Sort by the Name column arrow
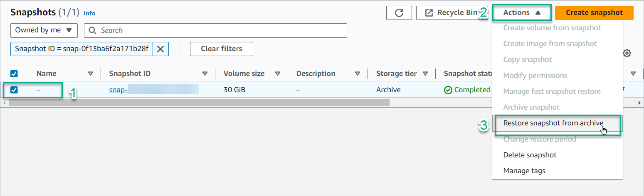This screenshot has height=196, width=644. [91, 74]
